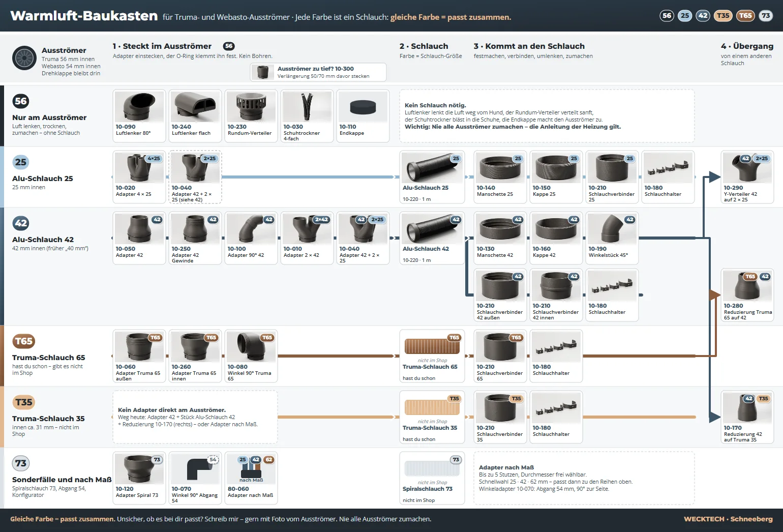The image size is (783, 532).
Task: Open the 10-070 Winkel 90° Abgang 54 card
Action: 195,478
